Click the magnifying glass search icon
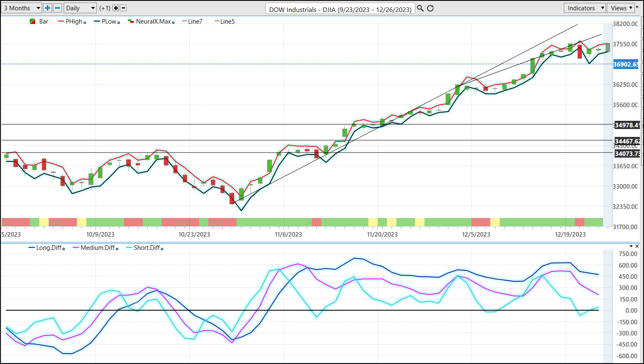Screen dimensions: 644x364 click(x=420, y=8)
